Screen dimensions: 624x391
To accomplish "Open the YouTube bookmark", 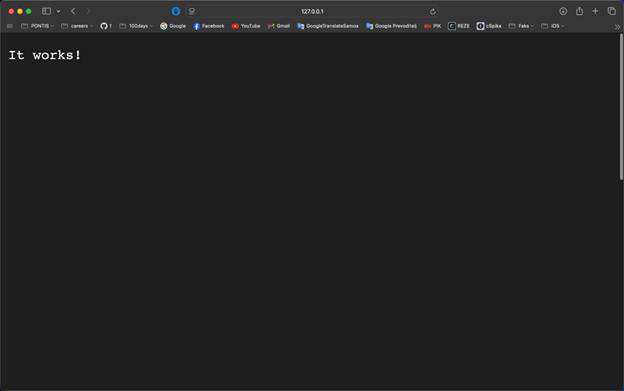I will [x=246, y=26].
